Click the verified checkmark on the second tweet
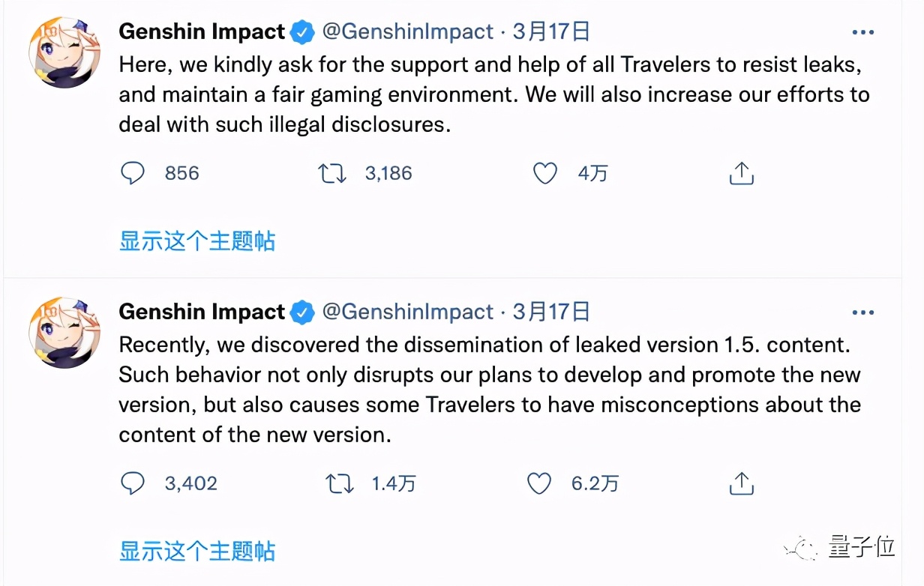The image size is (924, 586). pos(301,312)
